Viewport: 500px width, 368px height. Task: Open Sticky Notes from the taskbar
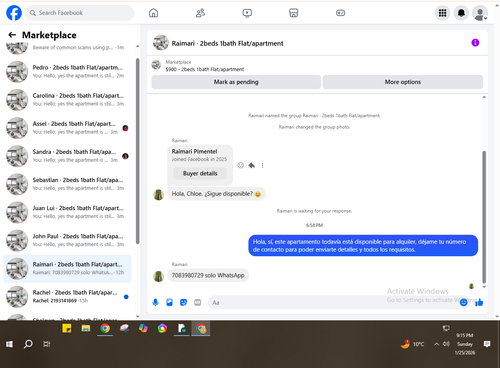(x=67, y=329)
